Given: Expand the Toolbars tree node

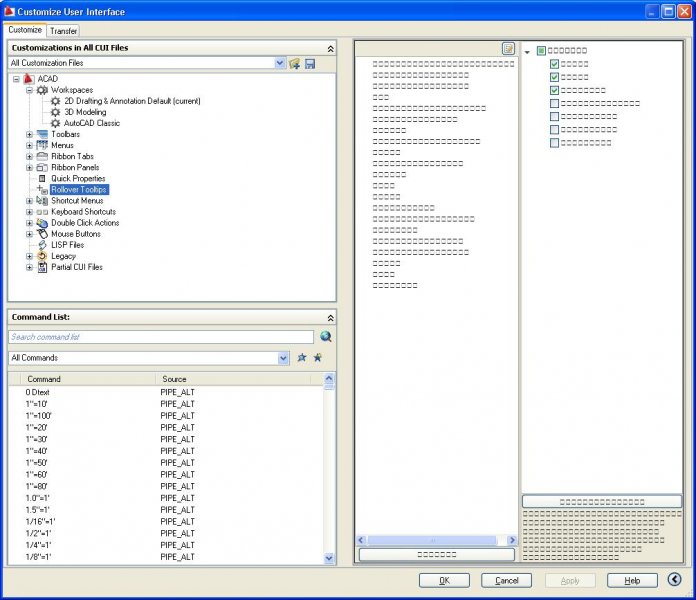Looking at the screenshot, I should 30,134.
